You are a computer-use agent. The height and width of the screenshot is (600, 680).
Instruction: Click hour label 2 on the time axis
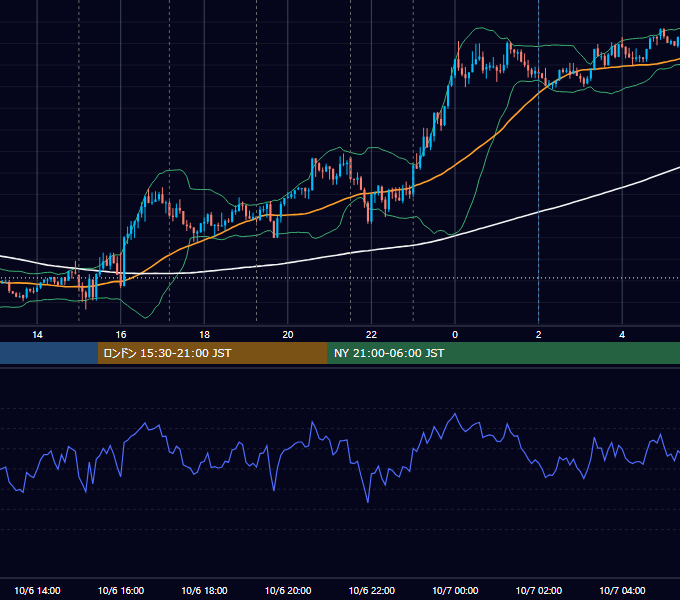[x=539, y=335]
